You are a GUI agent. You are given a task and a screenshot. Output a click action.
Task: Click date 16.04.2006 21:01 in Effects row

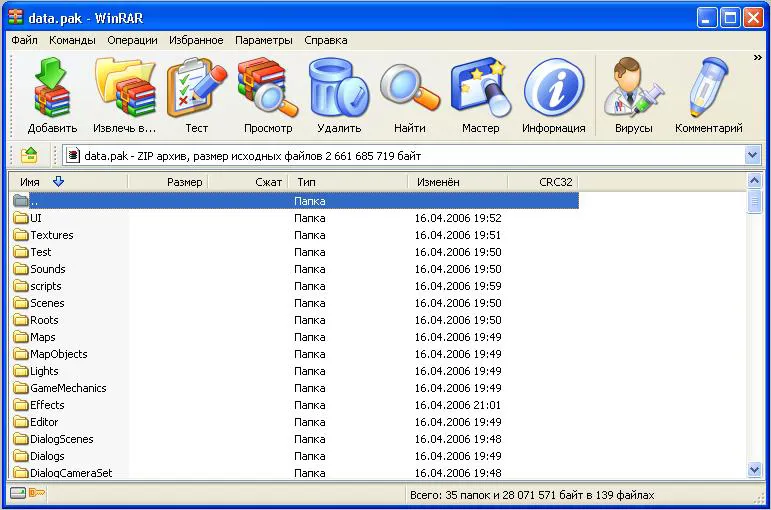pos(457,405)
